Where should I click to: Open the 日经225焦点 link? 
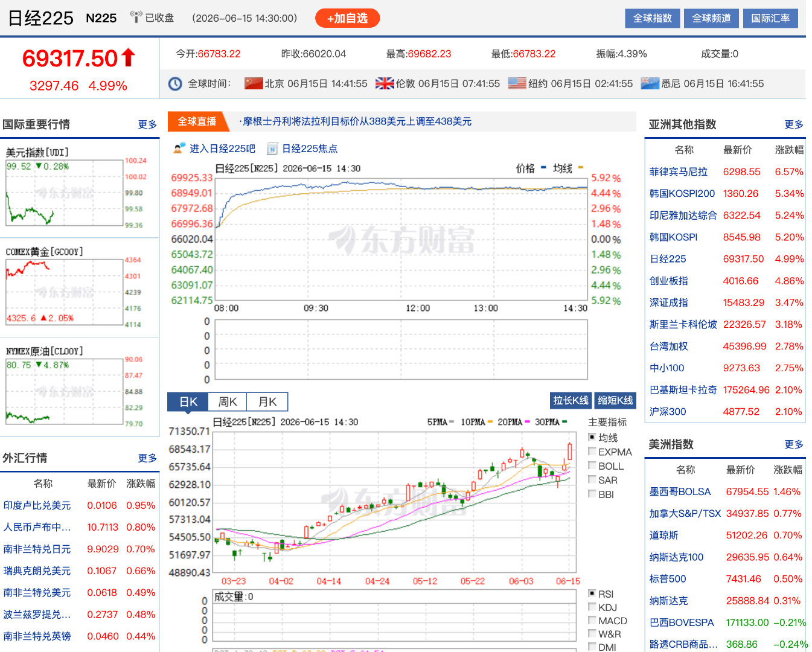pyautogui.click(x=310, y=149)
